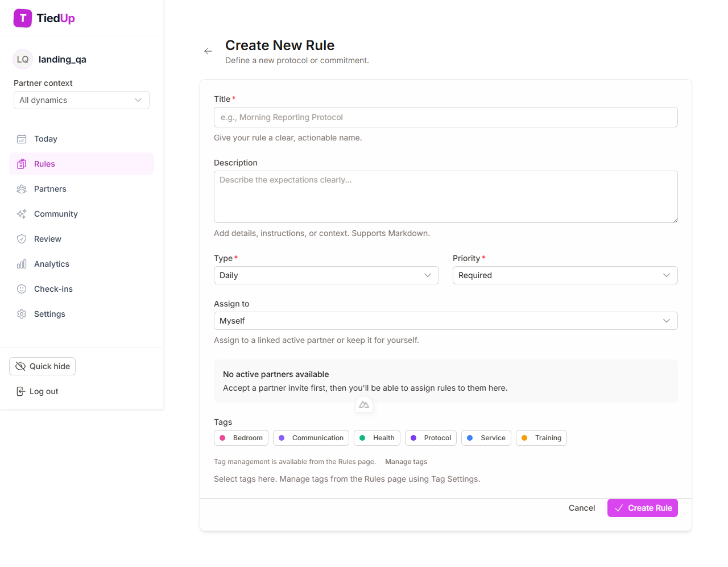728x567 pixels.
Task: Click the Title input field
Action: pos(445,117)
